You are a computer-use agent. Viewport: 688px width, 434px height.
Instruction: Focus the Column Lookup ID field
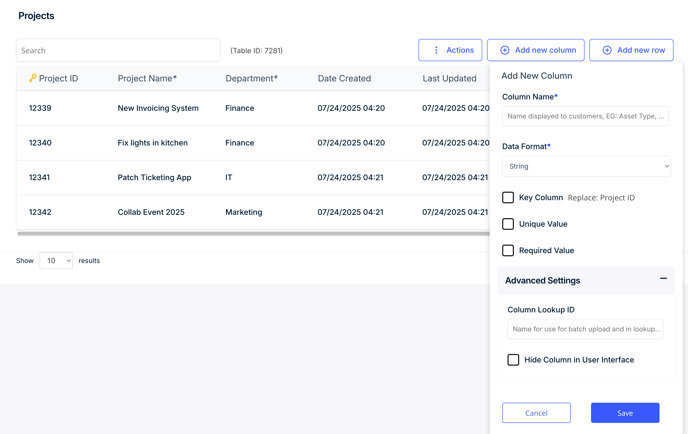click(585, 329)
